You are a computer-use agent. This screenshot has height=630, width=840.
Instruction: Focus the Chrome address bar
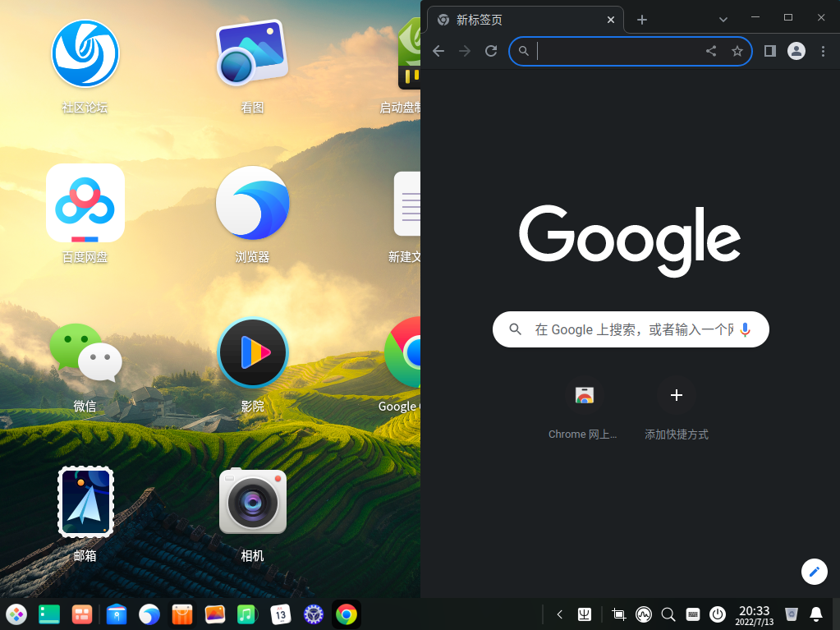630,51
